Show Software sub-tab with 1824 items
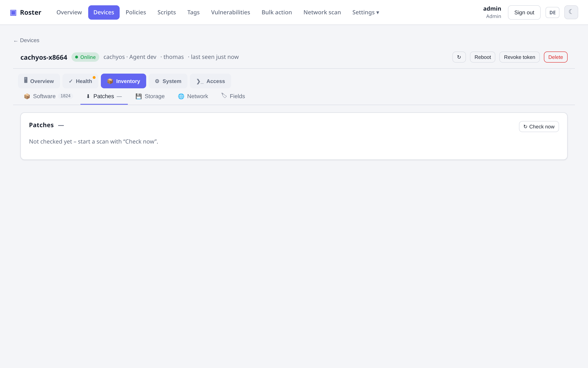The width and height of the screenshot is (588, 368). (48, 96)
